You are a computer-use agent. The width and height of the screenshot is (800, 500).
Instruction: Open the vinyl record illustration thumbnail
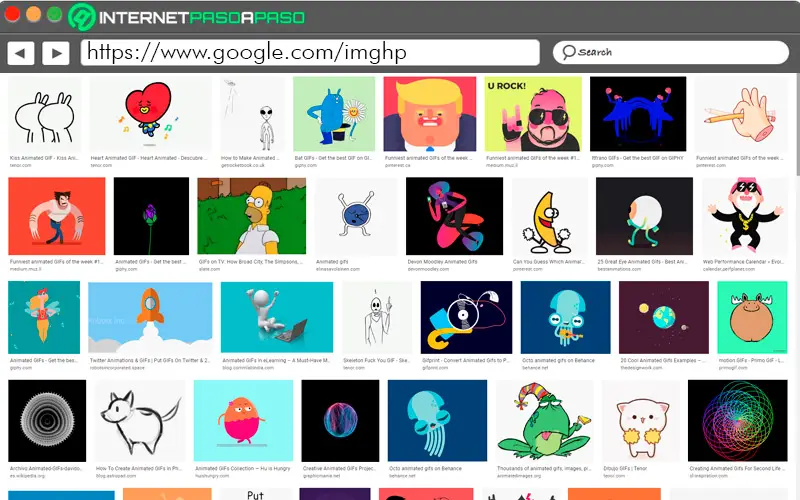click(x=466, y=317)
